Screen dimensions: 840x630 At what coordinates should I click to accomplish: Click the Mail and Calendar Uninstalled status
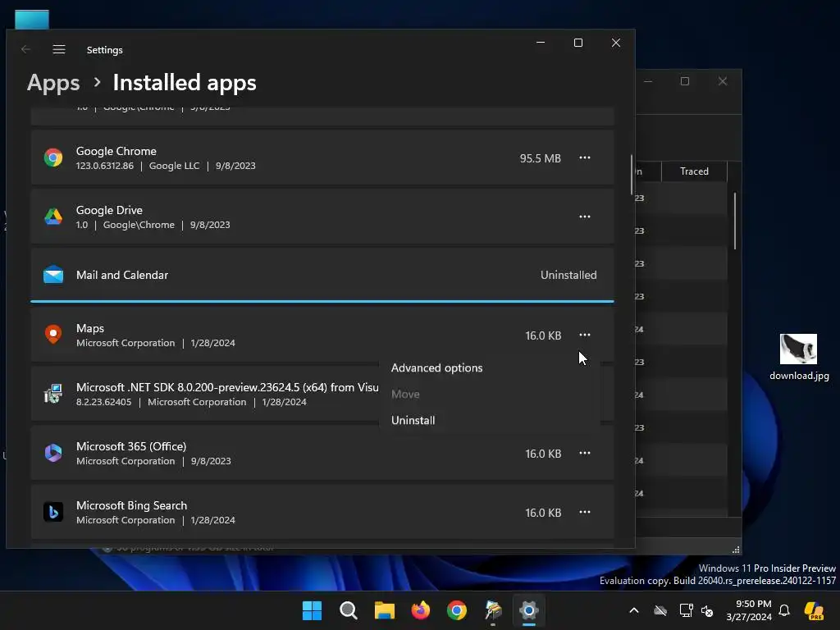click(x=568, y=275)
